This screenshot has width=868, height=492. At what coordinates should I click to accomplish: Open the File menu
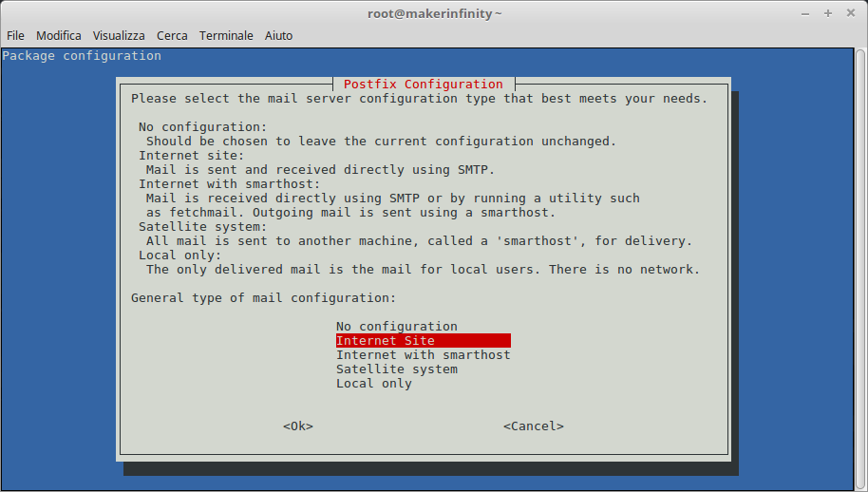15,35
